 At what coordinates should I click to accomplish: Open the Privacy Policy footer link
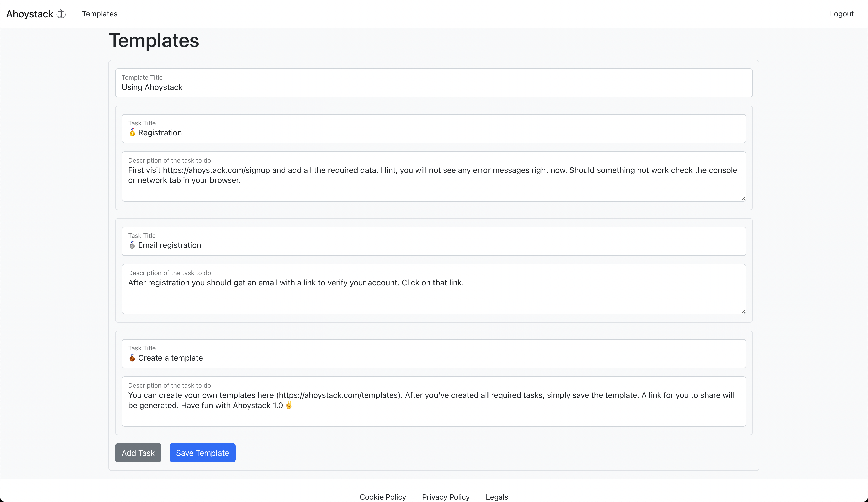[x=446, y=497]
